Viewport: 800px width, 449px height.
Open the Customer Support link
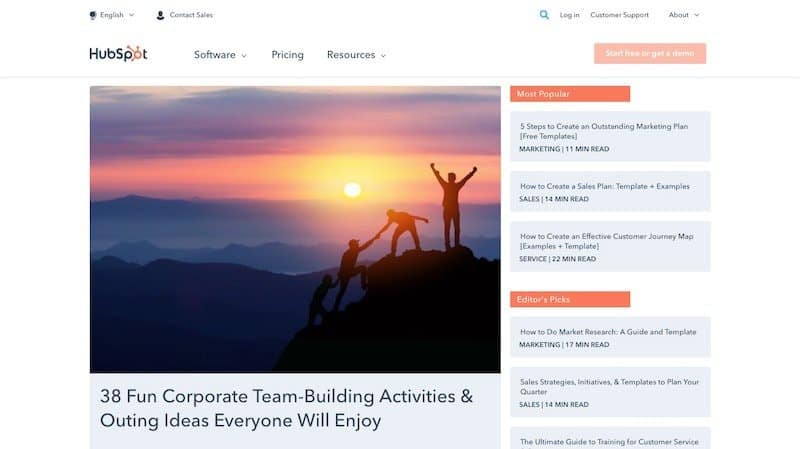coord(619,15)
